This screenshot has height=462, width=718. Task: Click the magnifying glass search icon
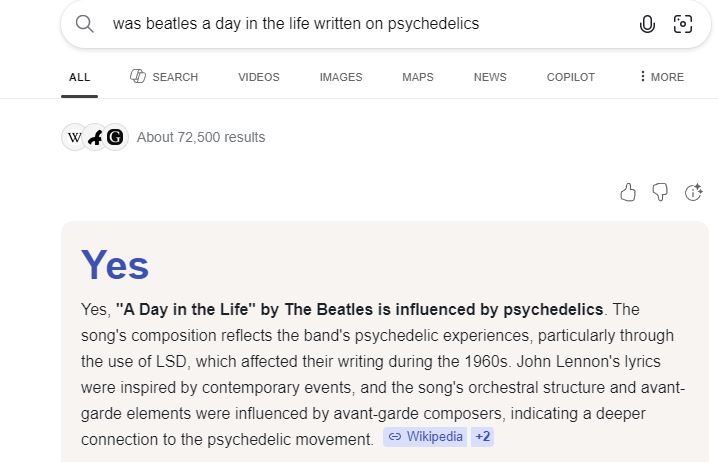point(85,24)
